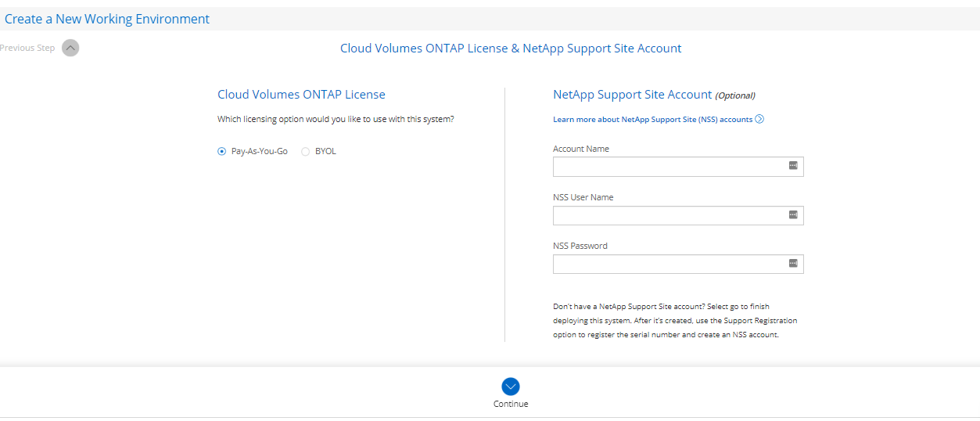Click the autofill icon in NSS Password field

pos(792,264)
